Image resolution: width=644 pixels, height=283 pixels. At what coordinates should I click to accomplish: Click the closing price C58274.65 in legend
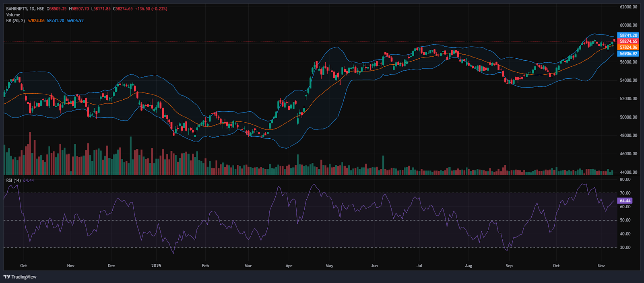123,8
